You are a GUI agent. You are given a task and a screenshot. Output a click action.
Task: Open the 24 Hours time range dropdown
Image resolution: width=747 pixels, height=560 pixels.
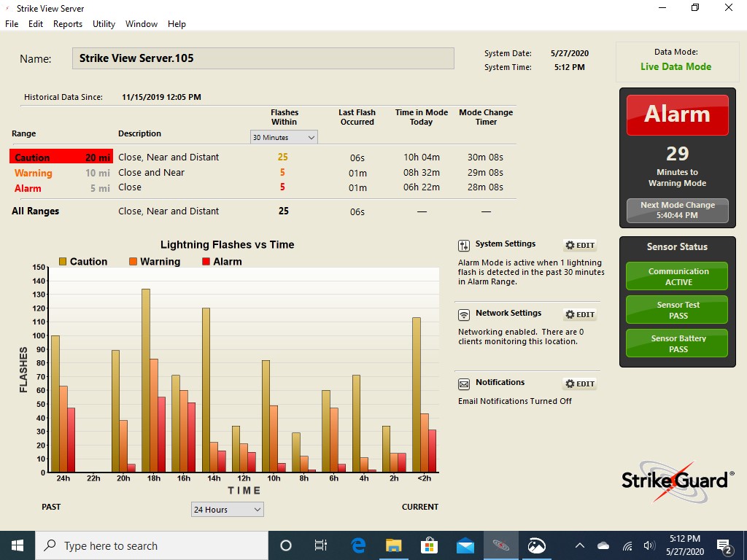tap(227, 510)
